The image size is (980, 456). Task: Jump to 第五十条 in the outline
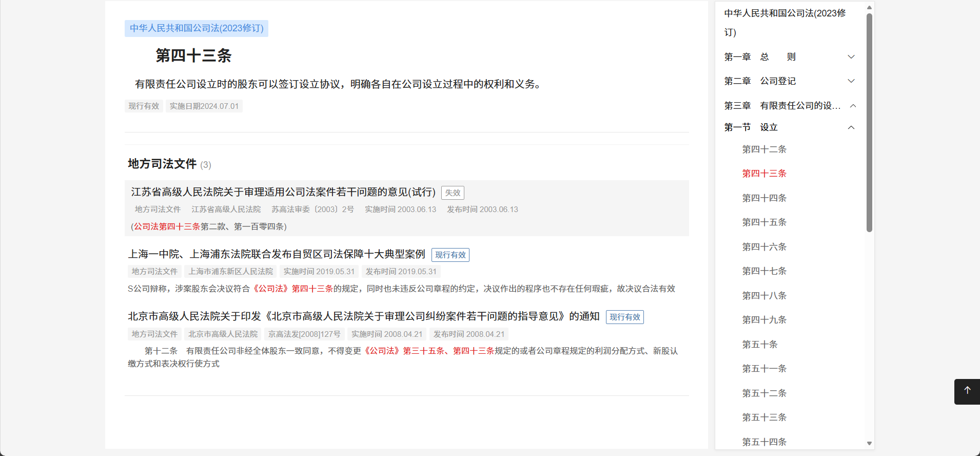759,345
